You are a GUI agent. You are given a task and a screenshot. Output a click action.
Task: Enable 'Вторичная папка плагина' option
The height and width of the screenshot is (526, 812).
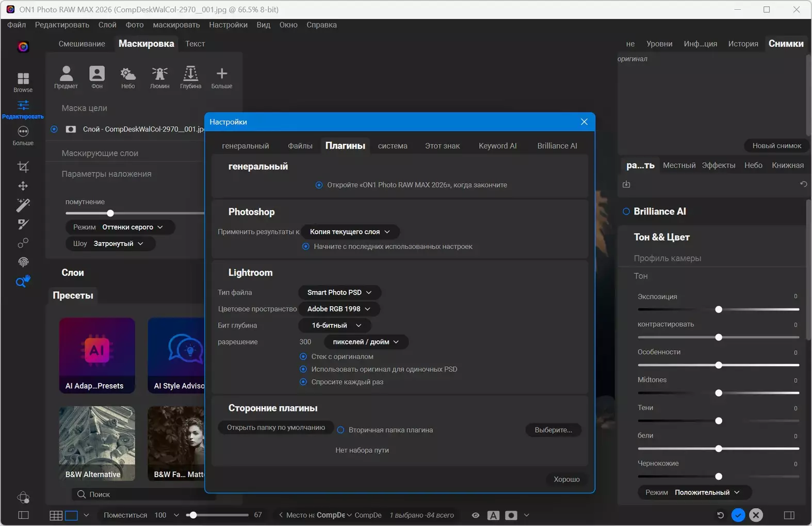pyautogui.click(x=340, y=430)
